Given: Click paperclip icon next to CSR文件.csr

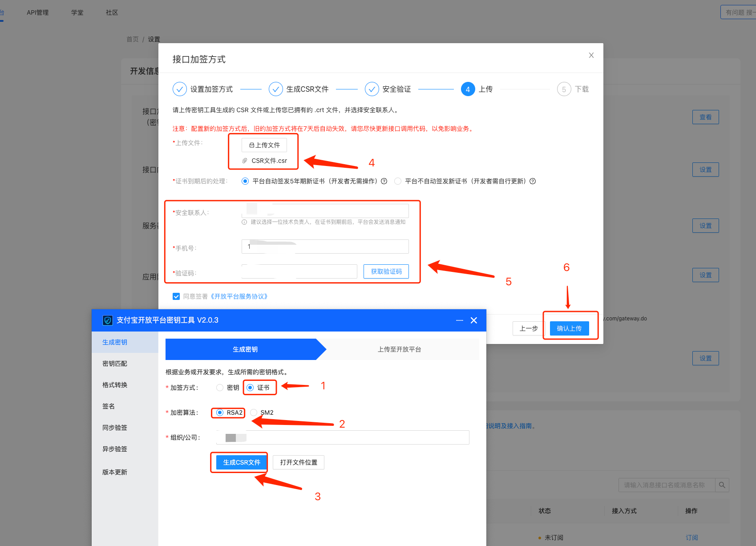Looking at the screenshot, I should [x=245, y=161].
